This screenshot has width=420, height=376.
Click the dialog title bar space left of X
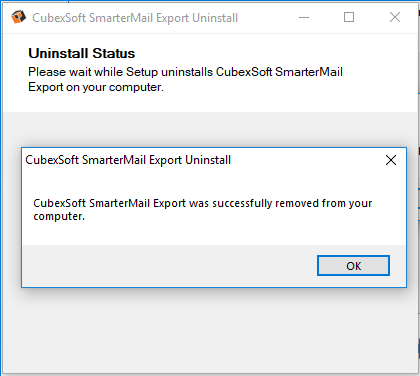[x=305, y=160]
